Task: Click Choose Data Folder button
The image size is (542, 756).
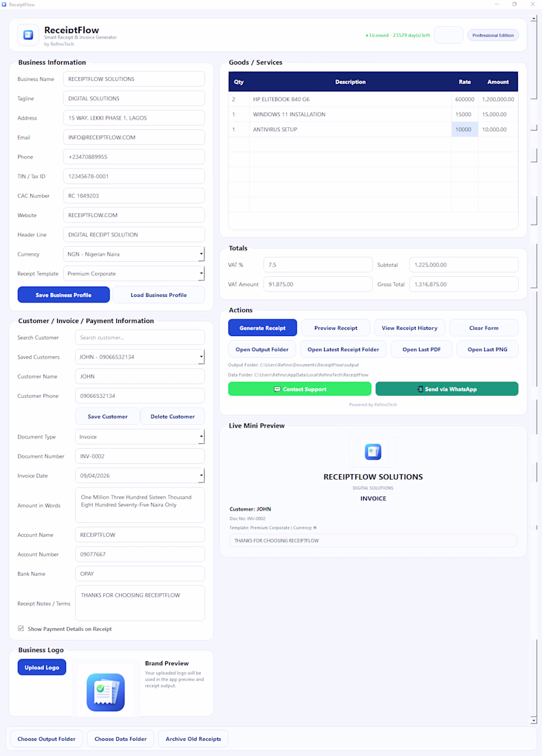Action: point(120,739)
